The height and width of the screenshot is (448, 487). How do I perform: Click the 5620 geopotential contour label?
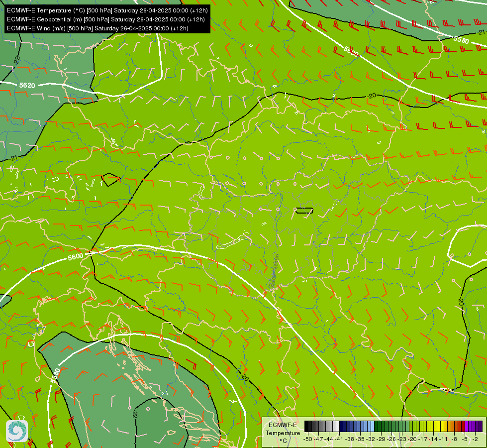[x=27, y=85]
